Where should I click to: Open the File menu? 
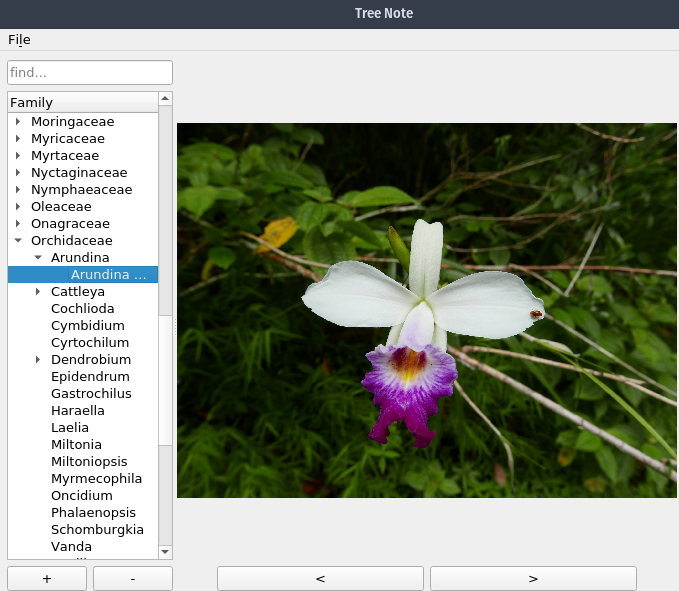pos(19,40)
